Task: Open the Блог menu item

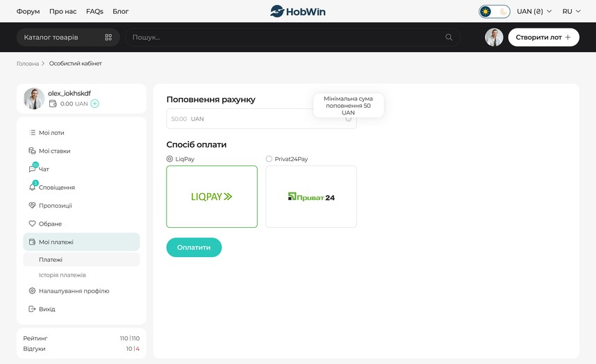Action: click(x=120, y=11)
